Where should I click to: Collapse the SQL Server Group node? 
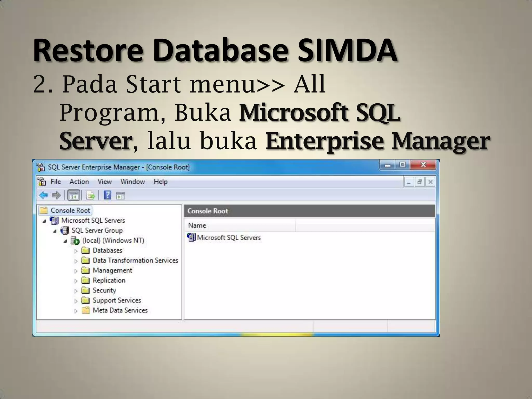click(x=55, y=231)
